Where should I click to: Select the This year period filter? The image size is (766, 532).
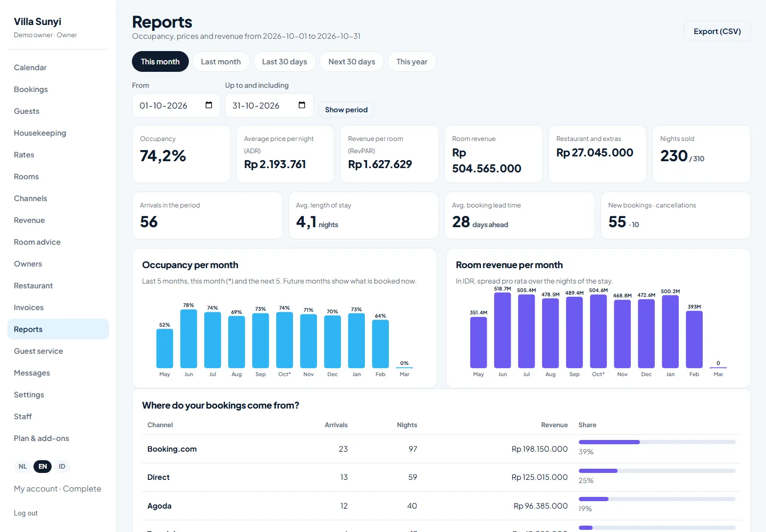coord(412,62)
